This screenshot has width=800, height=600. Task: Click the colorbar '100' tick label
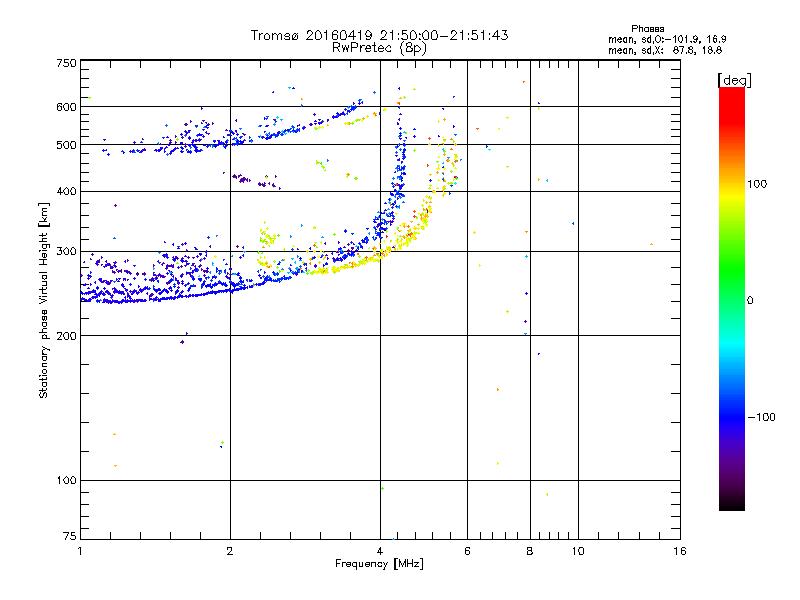(757, 184)
